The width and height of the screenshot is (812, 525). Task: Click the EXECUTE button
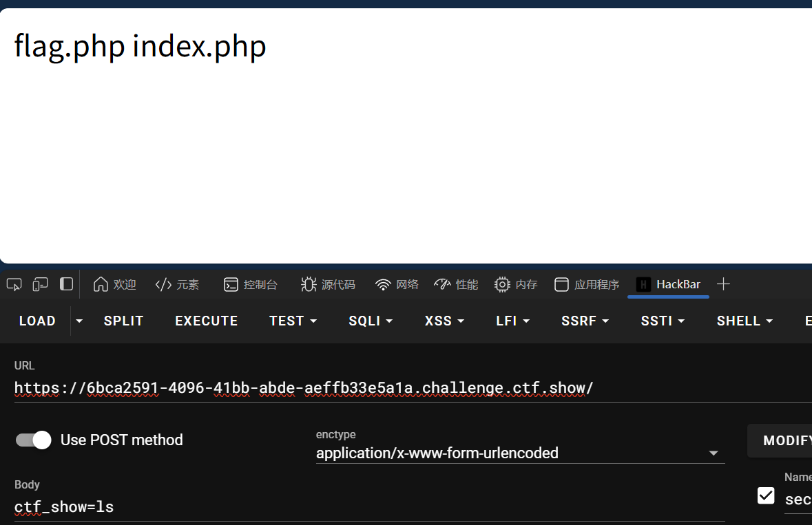206,321
